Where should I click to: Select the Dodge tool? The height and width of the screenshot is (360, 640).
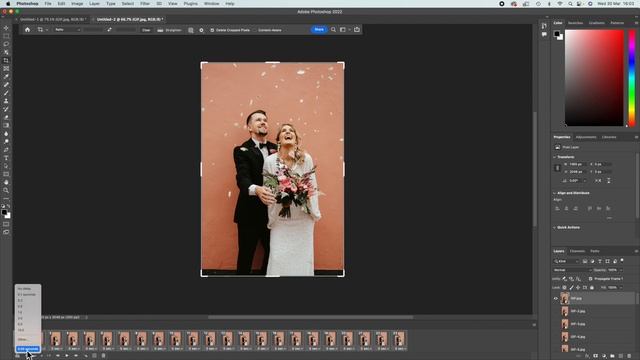(x=6, y=142)
